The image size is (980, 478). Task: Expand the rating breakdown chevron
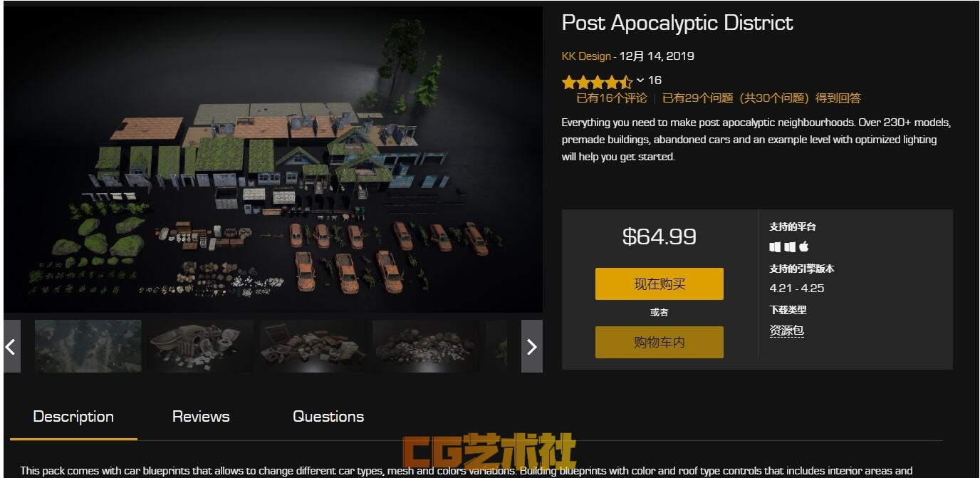pyautogui.click(x=640, y=80)
